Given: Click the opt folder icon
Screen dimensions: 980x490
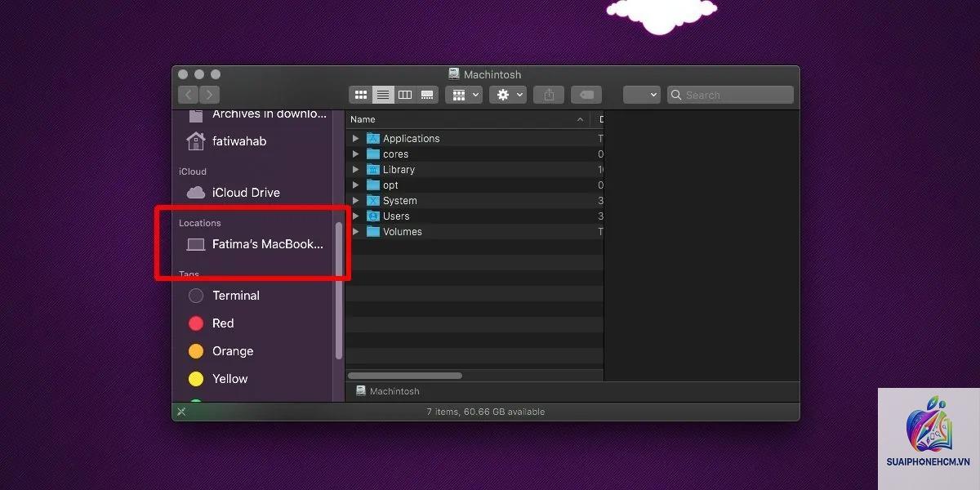Looking at the screenshot, I should click(x=373, y=185).
